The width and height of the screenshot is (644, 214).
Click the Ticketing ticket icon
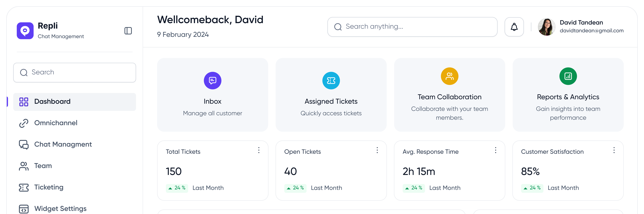point(24,188)
